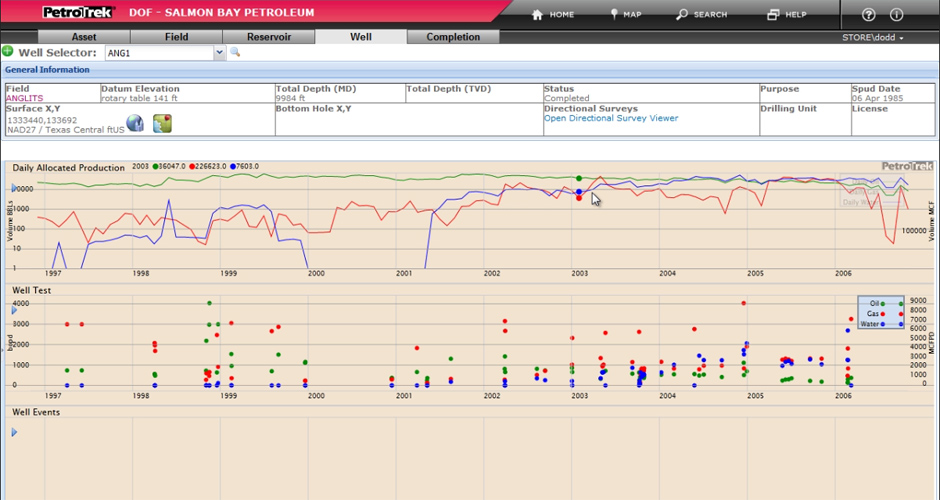The height and width of the screenshot is (500, 940).
Task: Click the map pin icon under Surface X,Y
Action: (162, 123)
